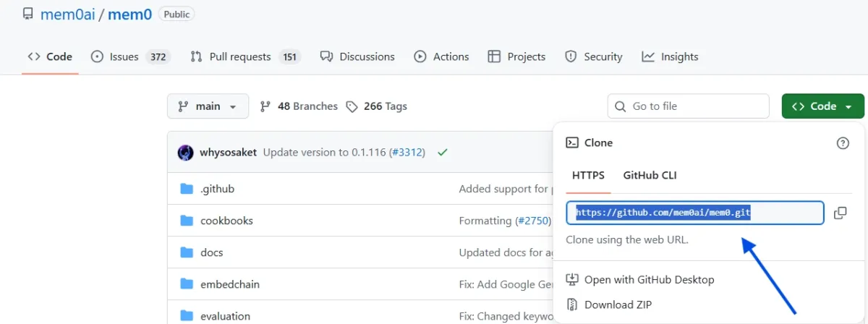
Task: Click the Public visibility badge
Action: click(176, 14)
